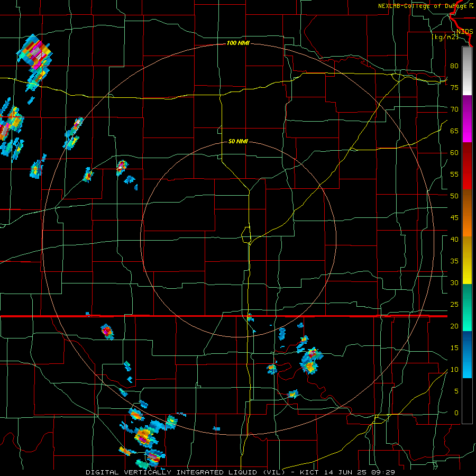Screen dimensions: 476x476
Task: Pick the orange-brown segment of the color bar
Action: click(467, 213)
